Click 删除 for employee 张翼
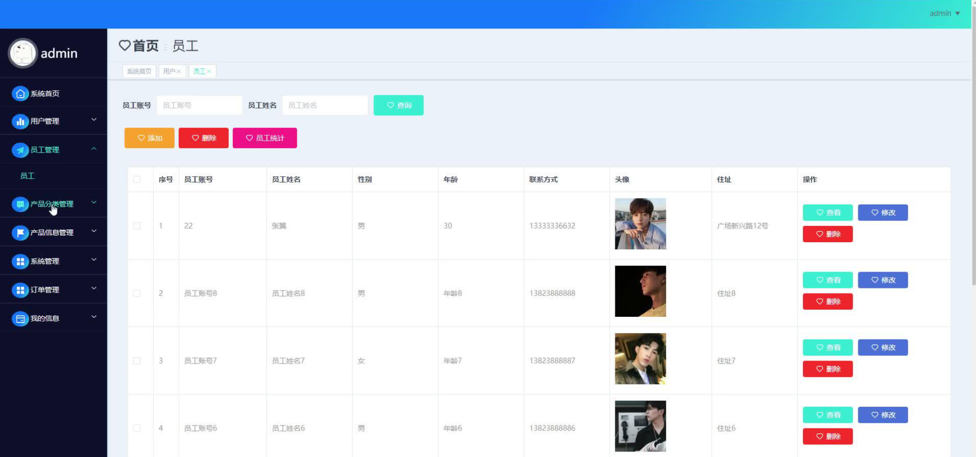The width and height of the screenshot is (980, 457). coord(828,234)
